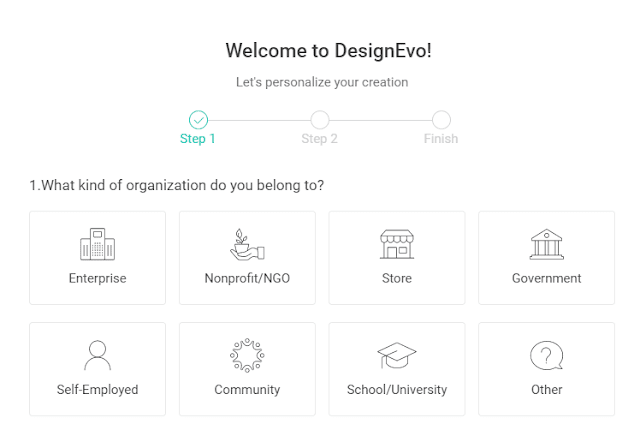The height and width of the screenshot is (430, 640).
Task: Select the Self-Employed person icon
Action: point(97,356)
